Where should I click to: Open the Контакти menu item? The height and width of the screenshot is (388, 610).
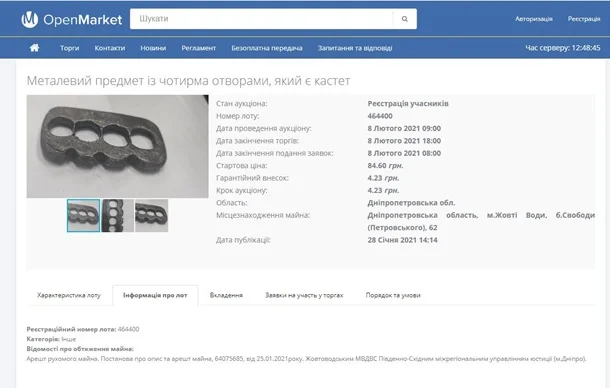click(110, 48)
